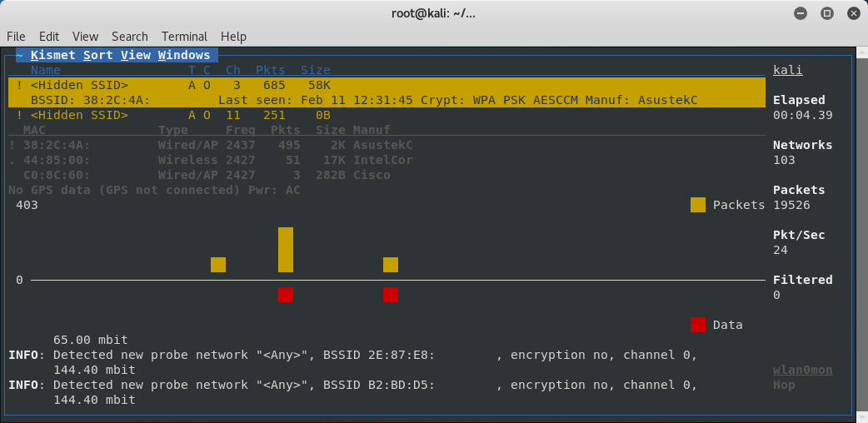The image size is (868, 423).
Task: Open the Help menu
Action: [x=233, y=37]
